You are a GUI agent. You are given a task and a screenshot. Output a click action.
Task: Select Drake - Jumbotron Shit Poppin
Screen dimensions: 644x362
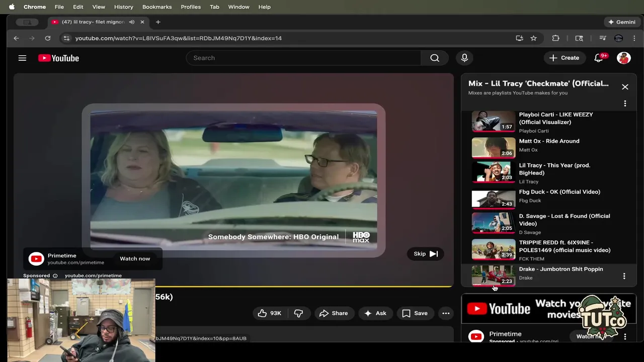(561, 269)
